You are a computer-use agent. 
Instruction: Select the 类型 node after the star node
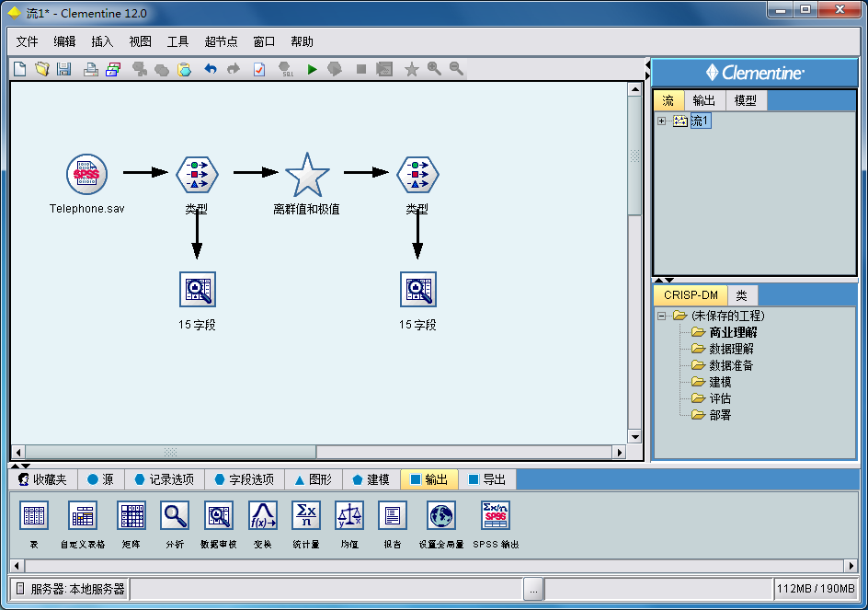[x=418, y=174]
